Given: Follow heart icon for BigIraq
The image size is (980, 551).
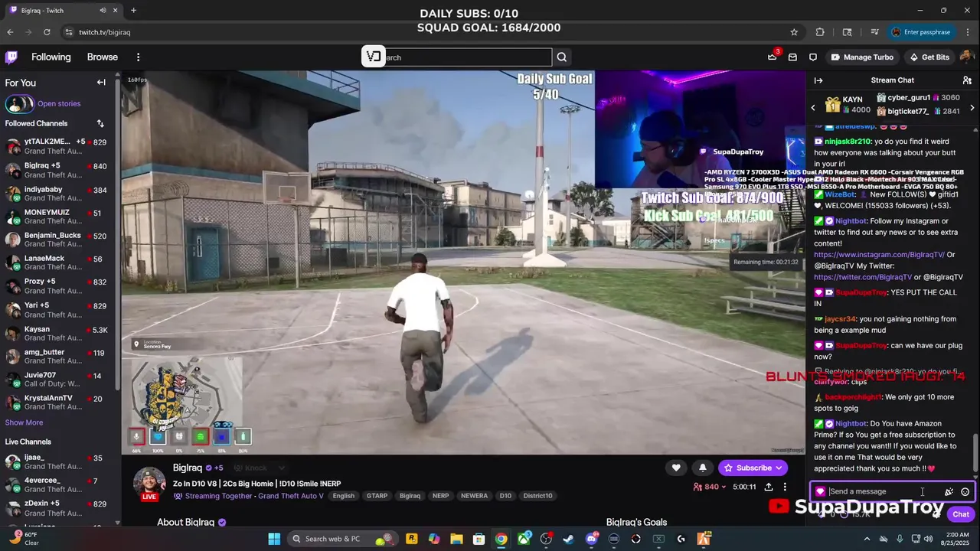Looking at the screenshot, I should coord(676,468).
